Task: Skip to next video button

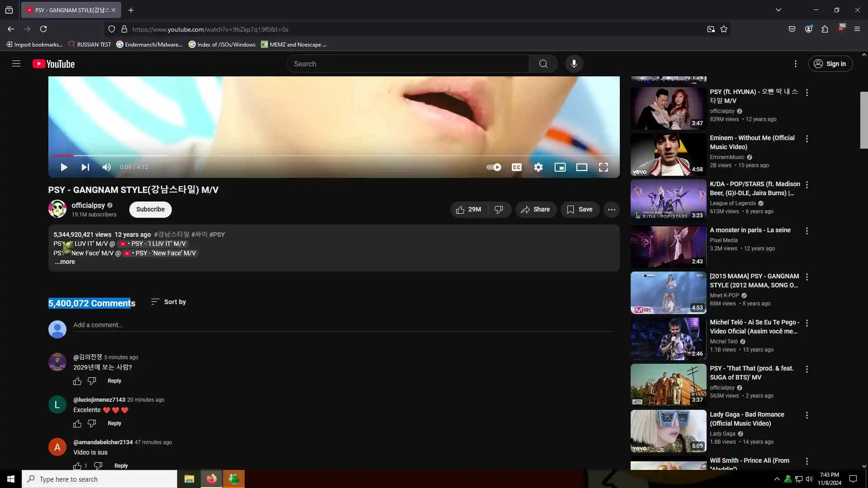Action: [85, 167]
